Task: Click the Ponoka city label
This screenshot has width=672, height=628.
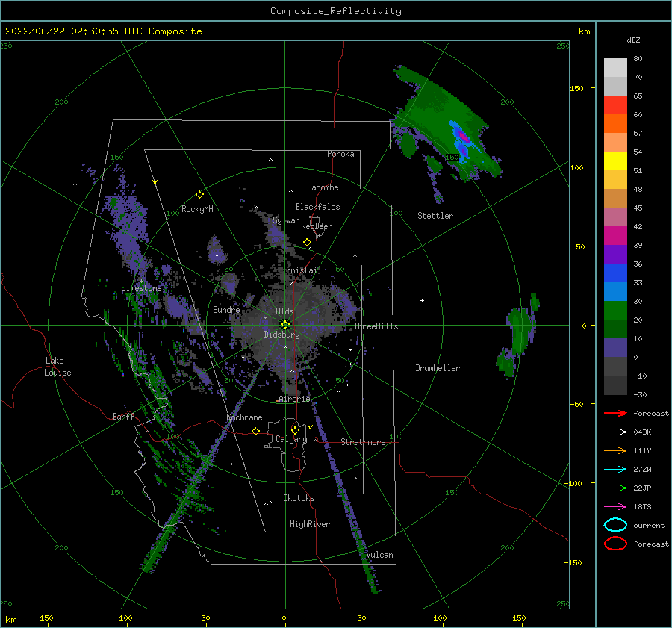Action: pos(340,154)
